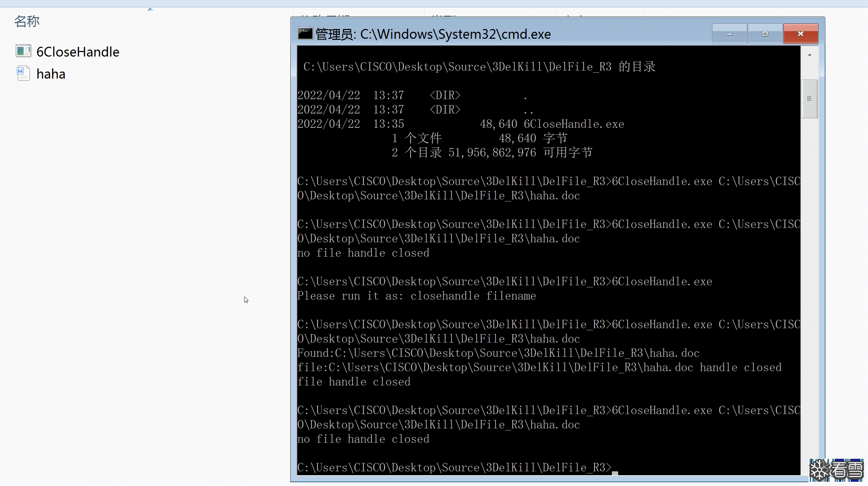Image resolution: width=868 pixels, height=486 pixels.
Task: Toggle the sort arrow above 名称
Action: click(x=150, y=9)
